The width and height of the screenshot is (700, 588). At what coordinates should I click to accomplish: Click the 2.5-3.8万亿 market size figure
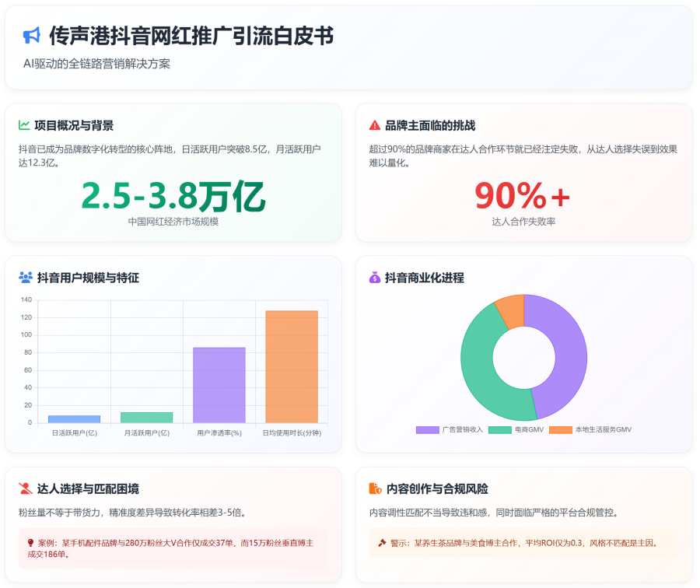[173, 196]
